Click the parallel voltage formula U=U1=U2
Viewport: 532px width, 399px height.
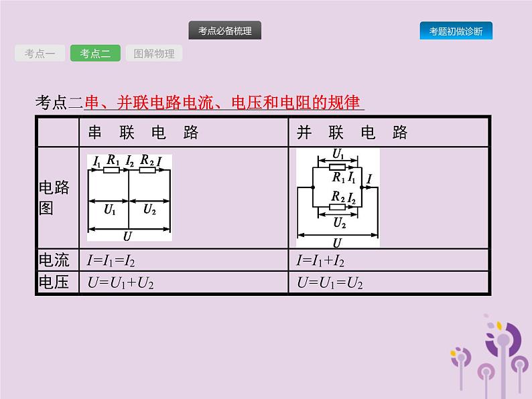330,283
